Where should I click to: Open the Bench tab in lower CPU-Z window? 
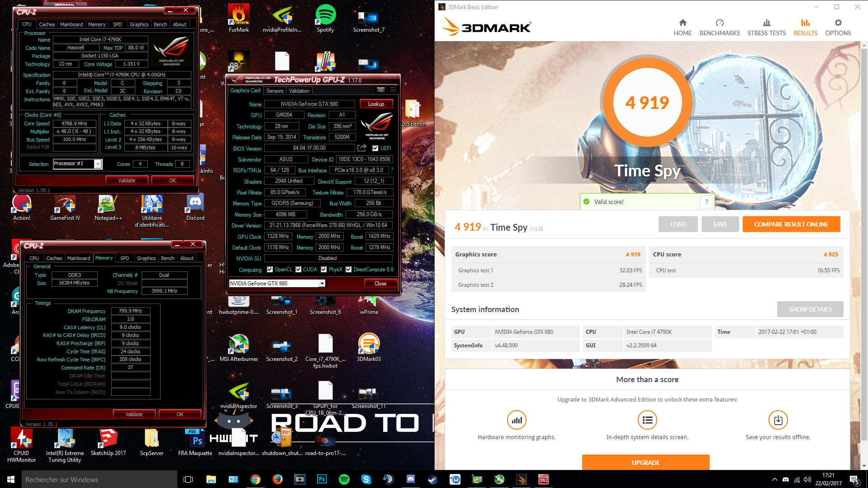[167, 258]
